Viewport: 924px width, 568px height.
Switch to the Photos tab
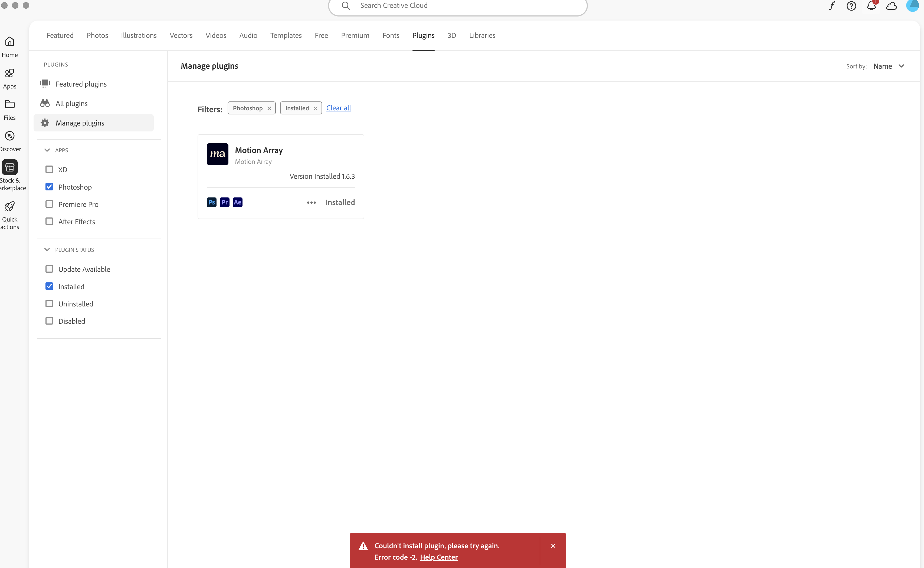point(97,35)
